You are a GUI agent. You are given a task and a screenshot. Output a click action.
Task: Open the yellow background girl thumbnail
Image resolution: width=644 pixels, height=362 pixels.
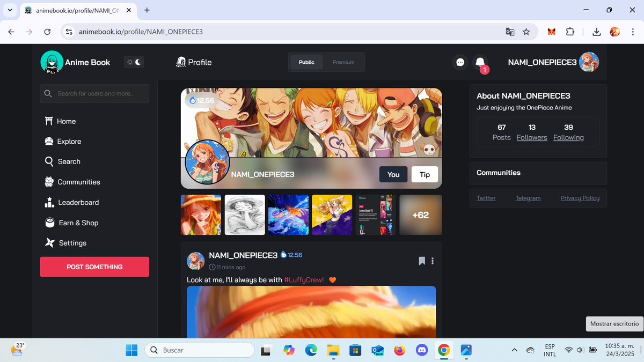pyautogui.click(x=332, y=215)
